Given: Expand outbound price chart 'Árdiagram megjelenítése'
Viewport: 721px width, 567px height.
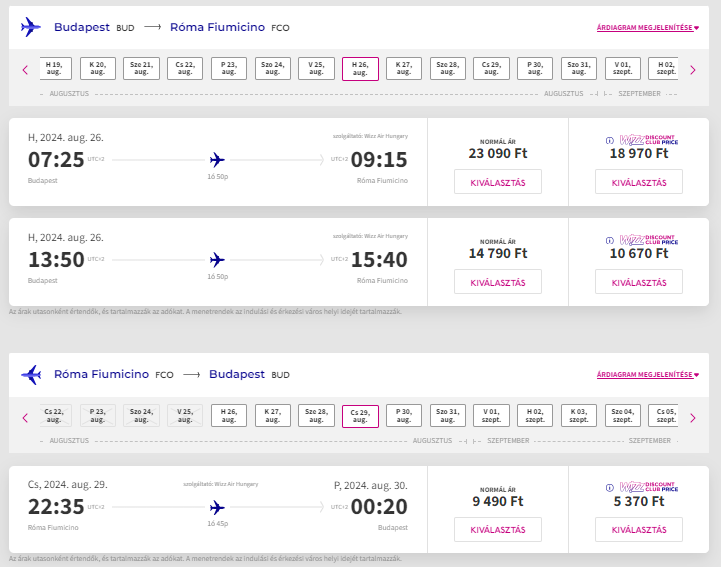Looking at the screenshot, I should [x=647, y=27].
